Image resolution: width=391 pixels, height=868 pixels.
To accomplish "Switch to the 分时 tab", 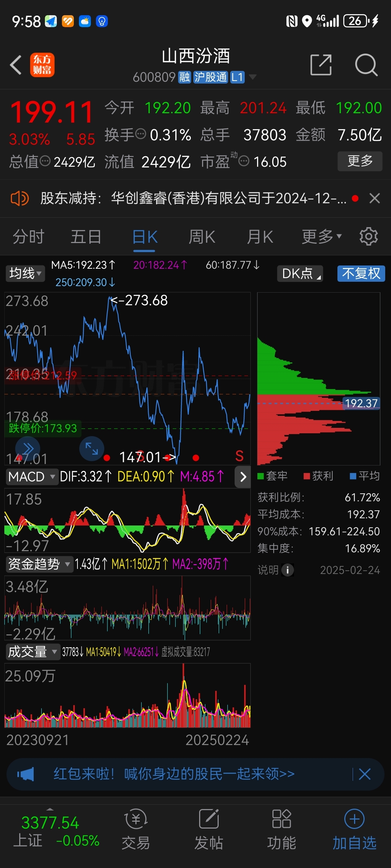I will (29, 237).
